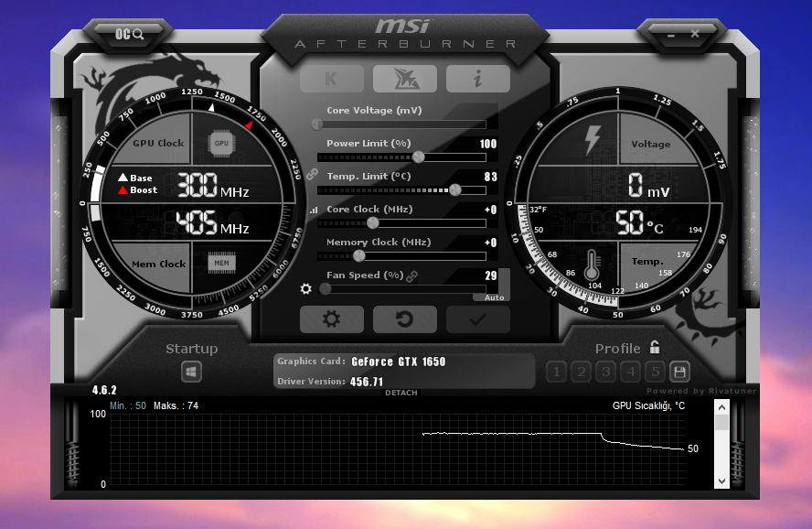Click the Core Voltage slider handle

click(x=317, y=124)
